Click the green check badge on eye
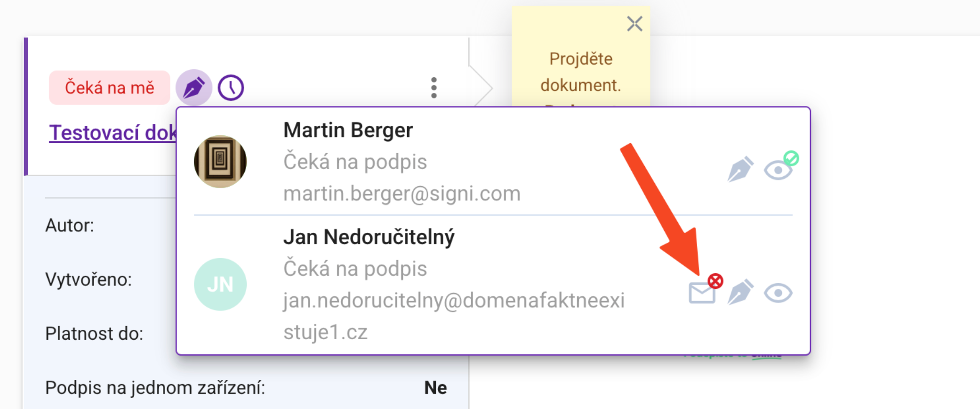The image size is (980, 409). [x=791, y=158]
